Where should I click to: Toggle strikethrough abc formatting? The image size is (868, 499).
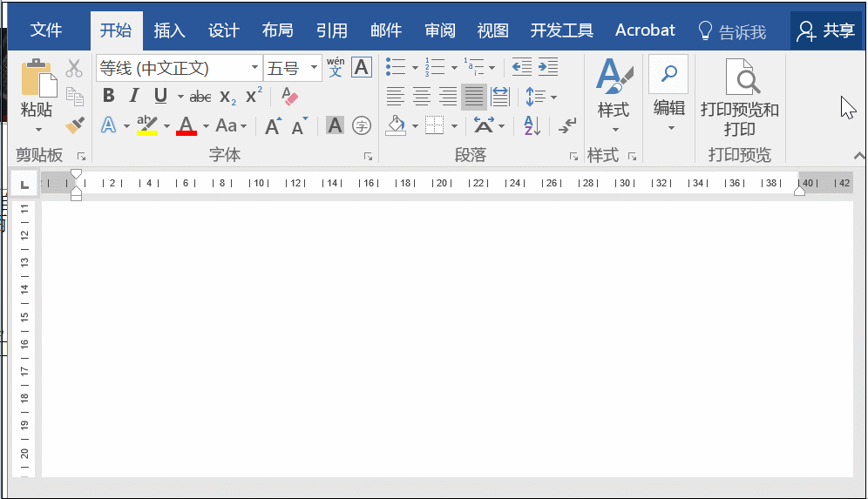[x=200, y=97]
